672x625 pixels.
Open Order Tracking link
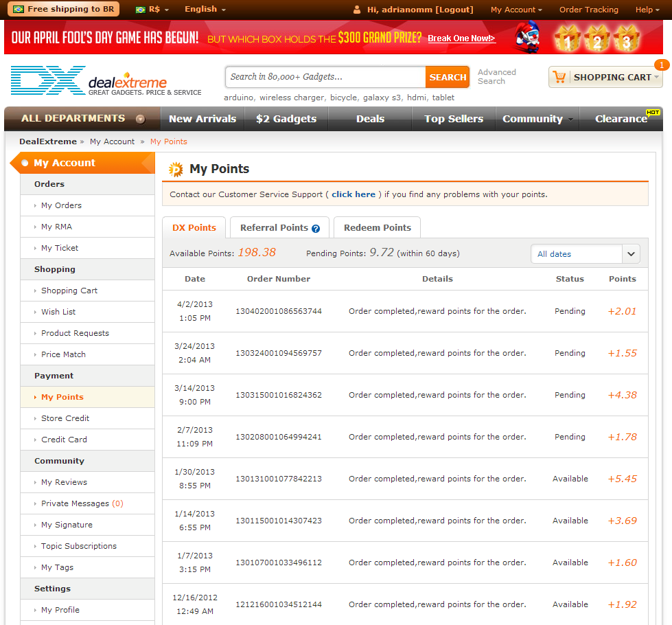588,10
